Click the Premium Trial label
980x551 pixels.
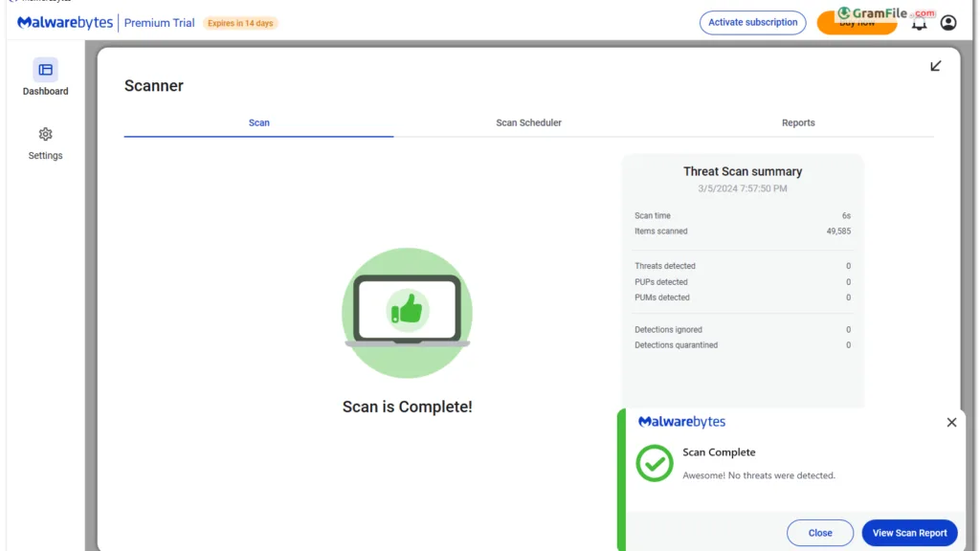point(160,23)
